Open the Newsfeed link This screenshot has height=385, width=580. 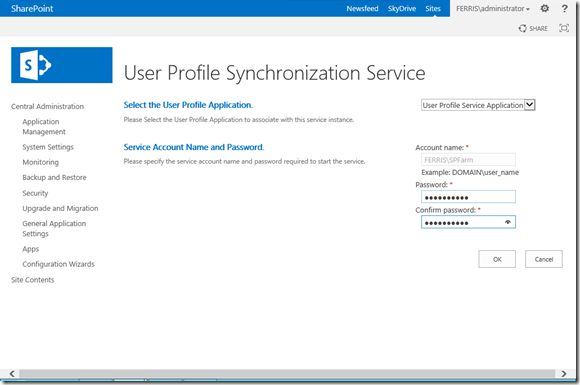[362, 9]
